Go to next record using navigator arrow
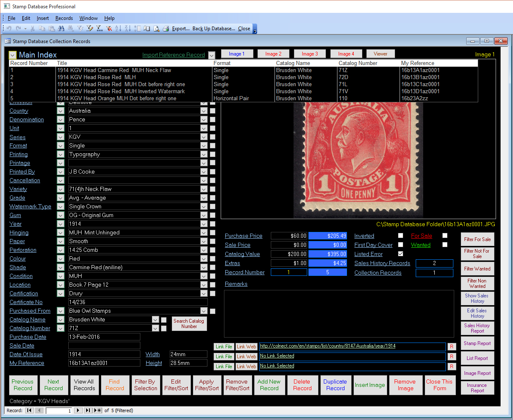This screenshot has width=513, height=420. click(x=78, y=410)
